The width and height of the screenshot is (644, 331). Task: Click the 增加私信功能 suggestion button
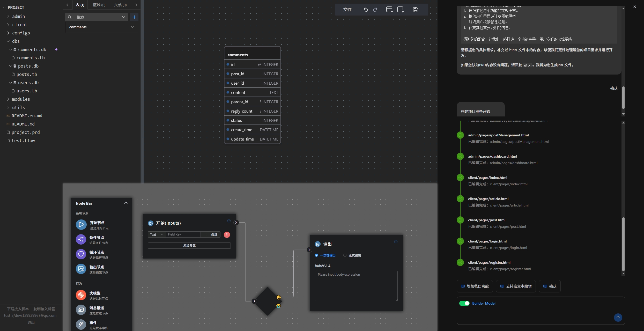pos(475,286)
